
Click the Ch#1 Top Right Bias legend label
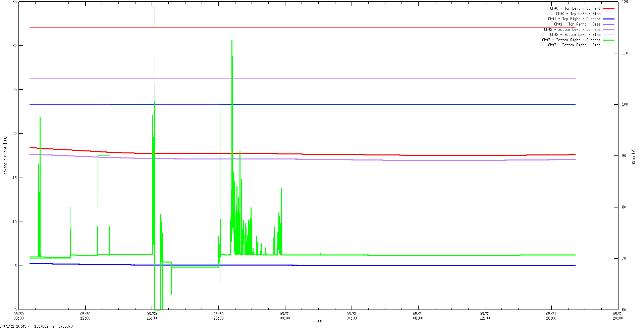click(577, 24)
